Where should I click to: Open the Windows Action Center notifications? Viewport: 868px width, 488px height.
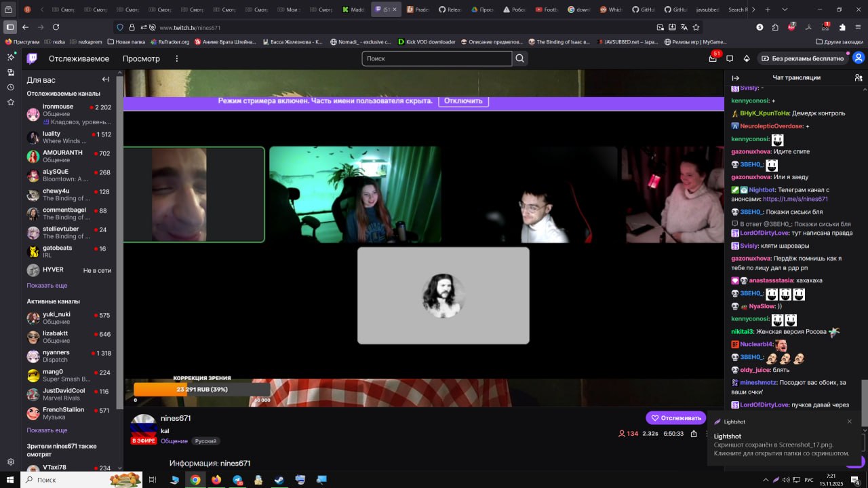click(x=856, y=480)
